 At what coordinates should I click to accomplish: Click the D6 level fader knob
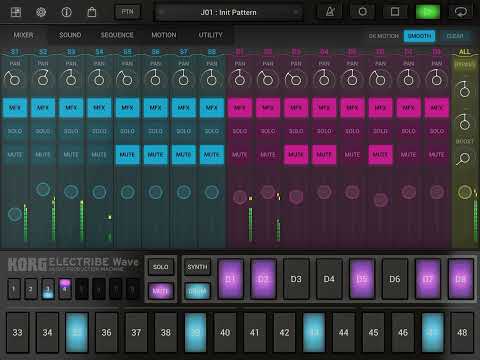(380, 200)
